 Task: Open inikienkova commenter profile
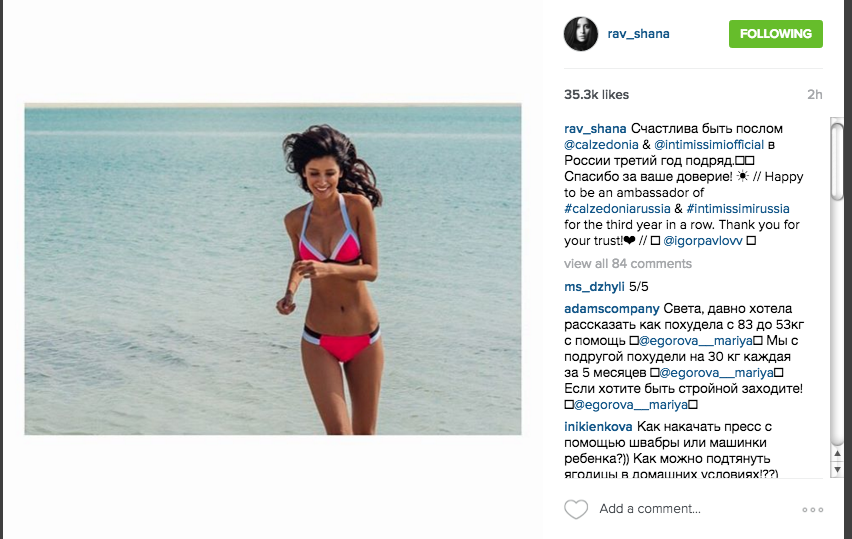(598, 427)
